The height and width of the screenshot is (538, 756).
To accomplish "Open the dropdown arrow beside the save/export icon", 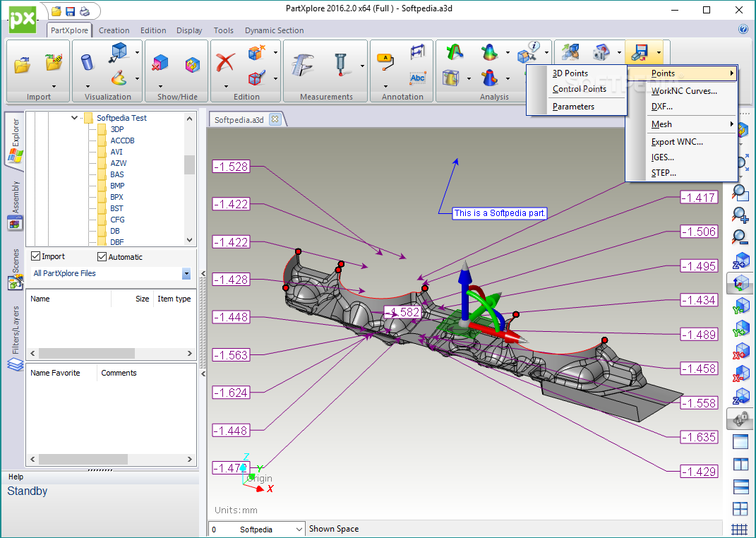I will (659, 52).
